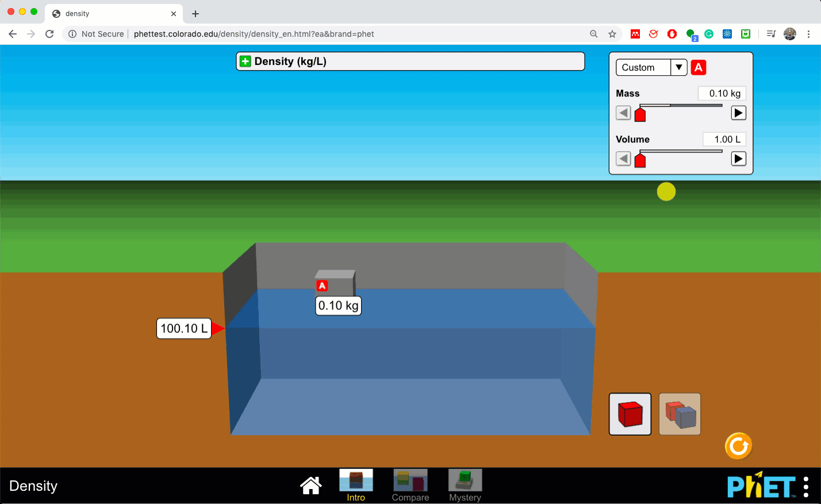The image size is (821, 504).
Task: Open the PhET menu via three-dots icon
Action: [807, 486]
